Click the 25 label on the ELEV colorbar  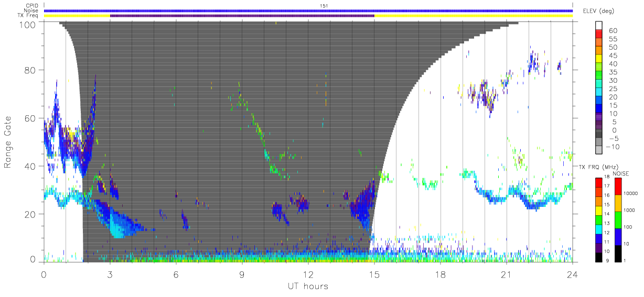point(612,89)
